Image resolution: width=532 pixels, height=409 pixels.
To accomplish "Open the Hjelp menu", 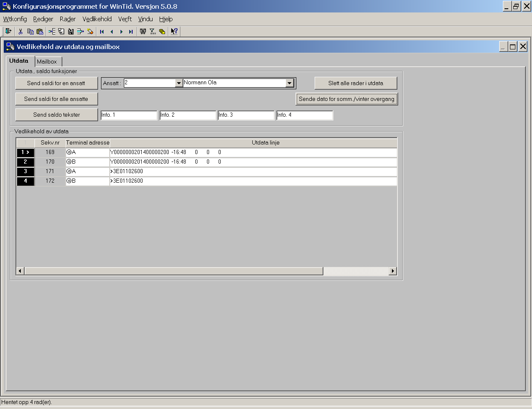I will click(166, 19).
